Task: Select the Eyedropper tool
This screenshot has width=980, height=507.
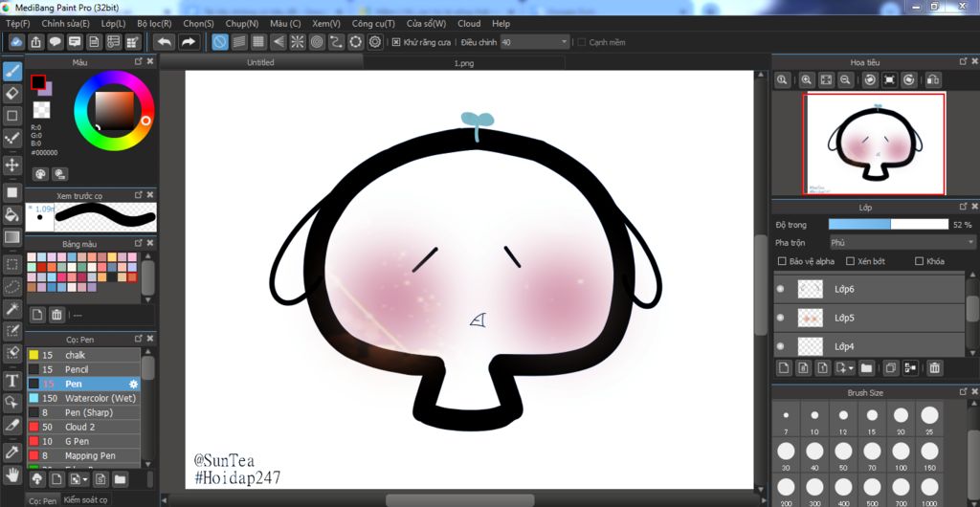Action: coord(11,452)
